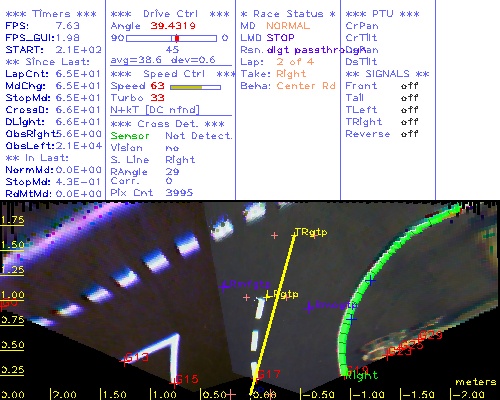
Task: Select the G15 red marker
Action: click(184, 379)
